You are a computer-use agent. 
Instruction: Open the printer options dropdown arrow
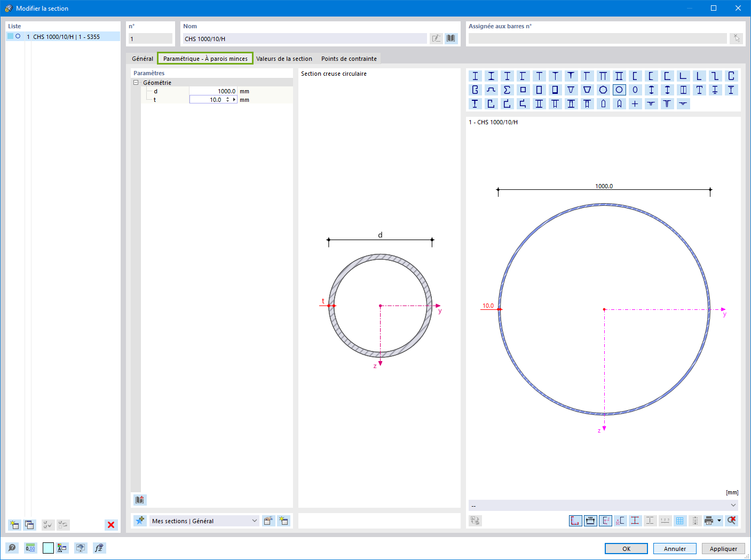pos(720,521)
